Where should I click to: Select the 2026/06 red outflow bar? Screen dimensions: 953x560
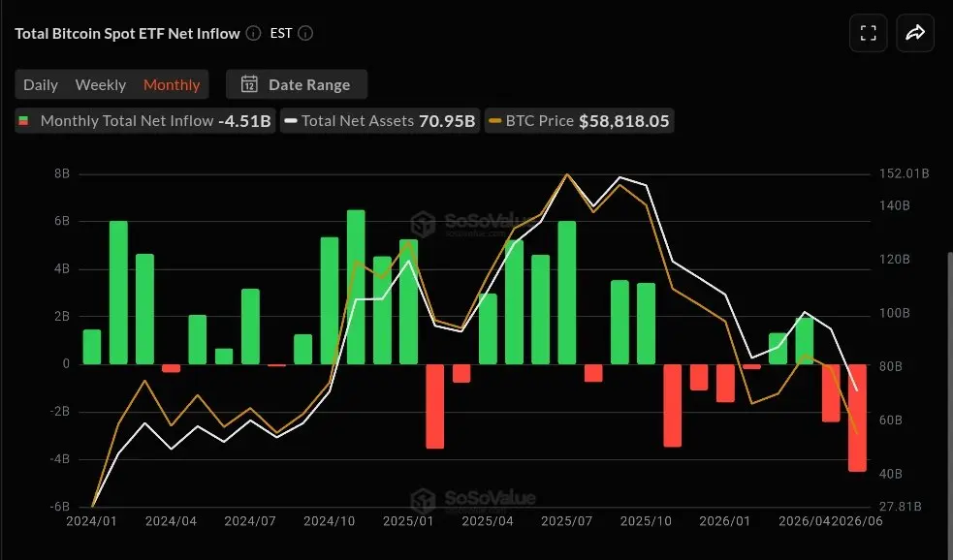[x=857, y=418]
